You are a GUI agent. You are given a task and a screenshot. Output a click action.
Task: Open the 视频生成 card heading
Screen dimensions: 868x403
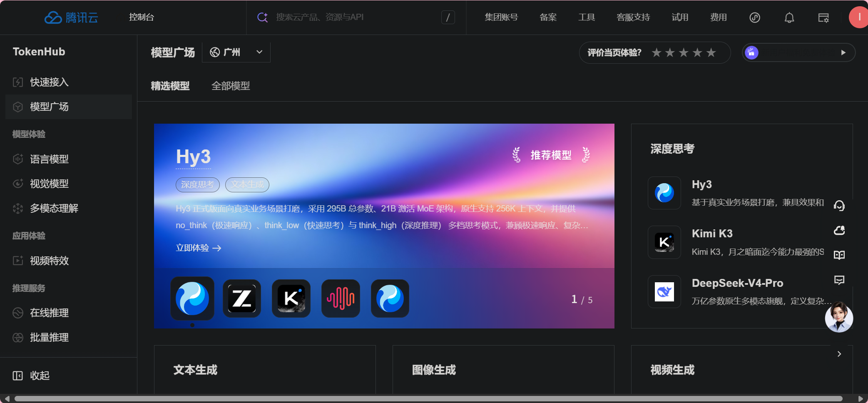[x=672, y=370]
